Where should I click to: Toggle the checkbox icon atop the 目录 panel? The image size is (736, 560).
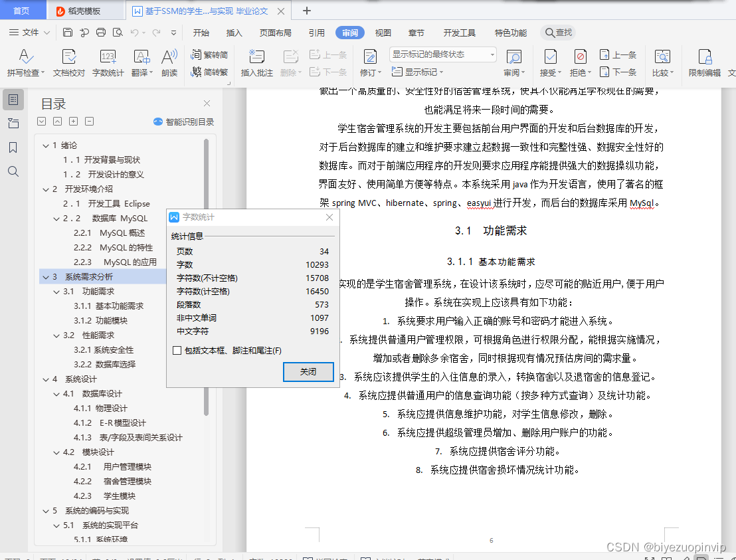42,121
